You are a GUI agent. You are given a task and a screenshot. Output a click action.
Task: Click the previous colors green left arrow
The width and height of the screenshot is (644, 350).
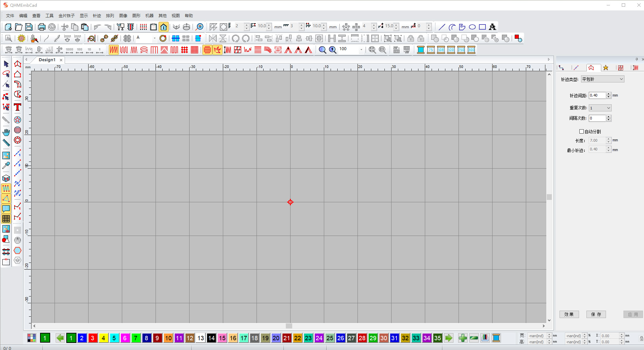point(60,338)
